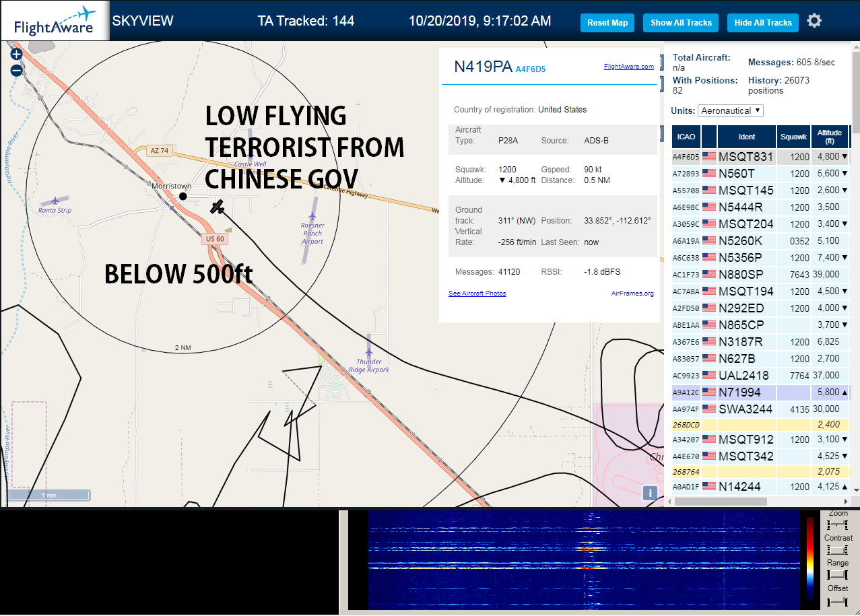Click the flag icon in MSQT912 row
The height and width of the screenshot is (616, 860).
tap(709, 440)
